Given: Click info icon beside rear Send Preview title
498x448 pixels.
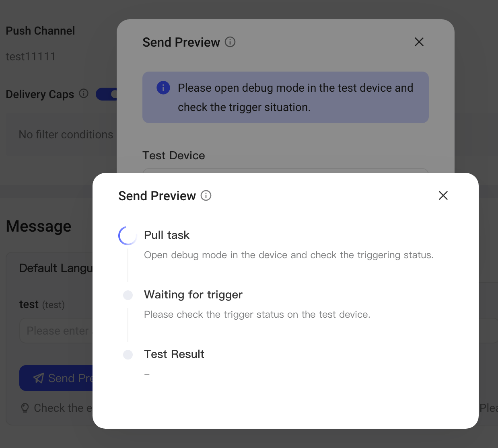Looking at the screenshot, I should (x=230, y=42).
